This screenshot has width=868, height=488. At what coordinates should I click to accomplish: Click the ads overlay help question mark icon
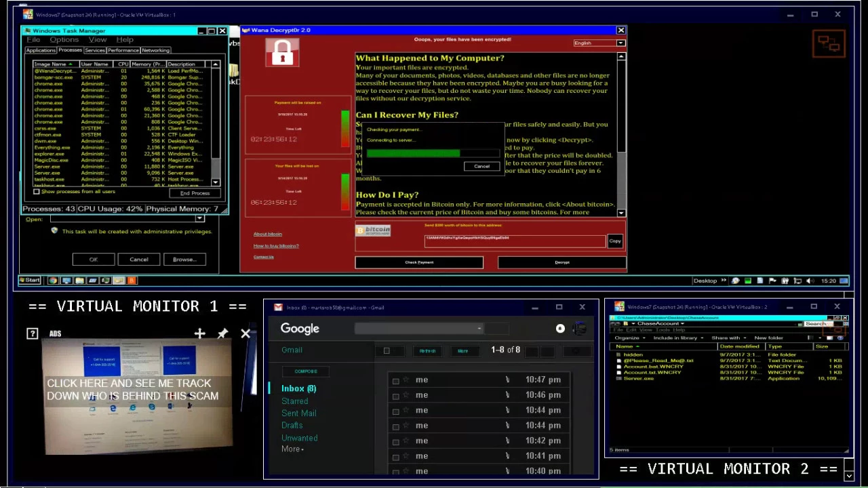32,333
